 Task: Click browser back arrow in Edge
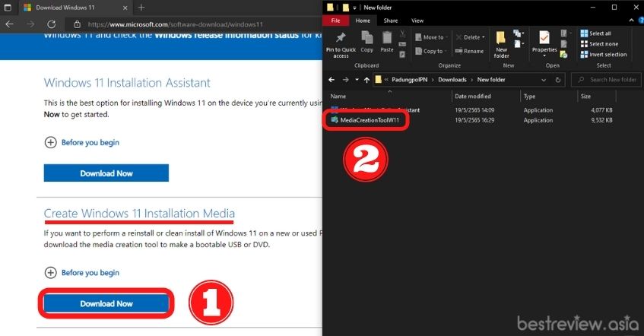tap(9, 24)
